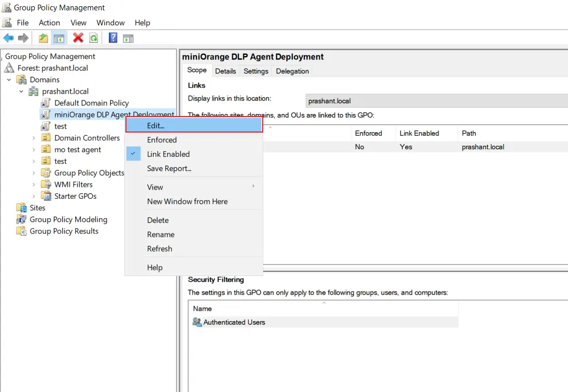
Task: Open the export list toolbar icon
Action: pyautogui.click(x=44, y=37)
